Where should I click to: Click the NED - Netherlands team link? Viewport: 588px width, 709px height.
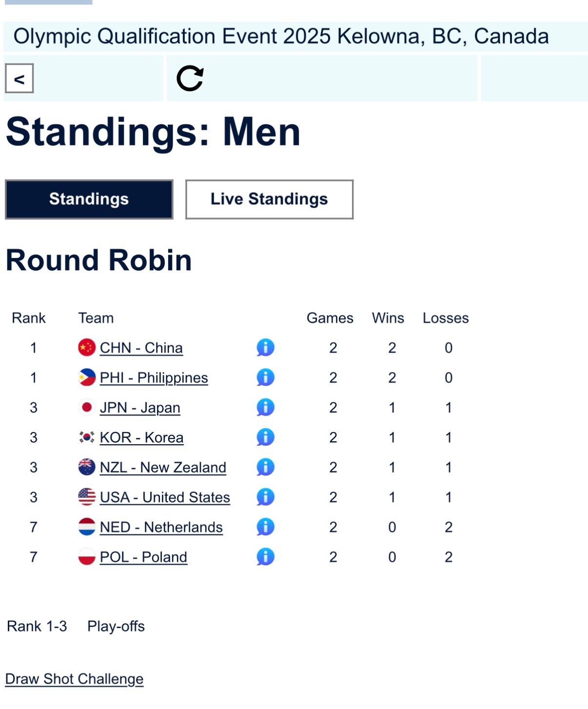tap(161, 527)
